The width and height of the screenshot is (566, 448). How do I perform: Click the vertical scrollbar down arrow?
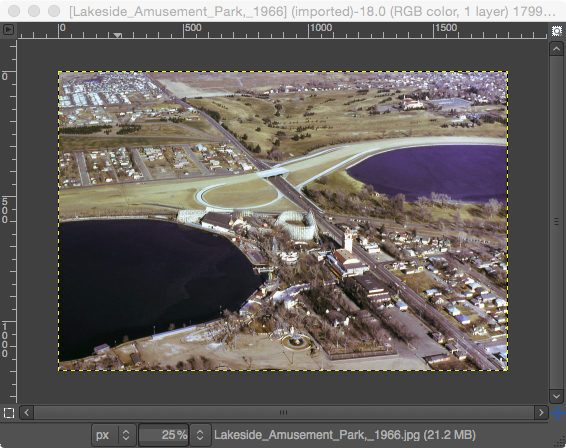[x=556, y=396]
